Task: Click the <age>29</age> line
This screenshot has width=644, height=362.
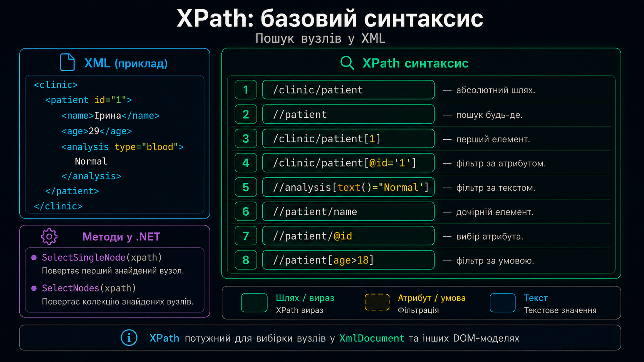Action: tap(97, 131)
